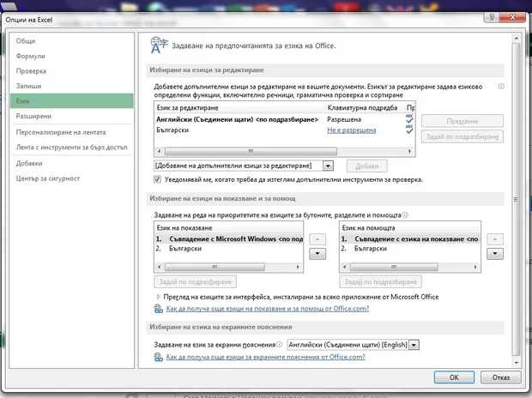Click editing languages list horizontal scrollbar thumb
The width and height of the screenshot is (532, 398).
click(x=251, y=151)
